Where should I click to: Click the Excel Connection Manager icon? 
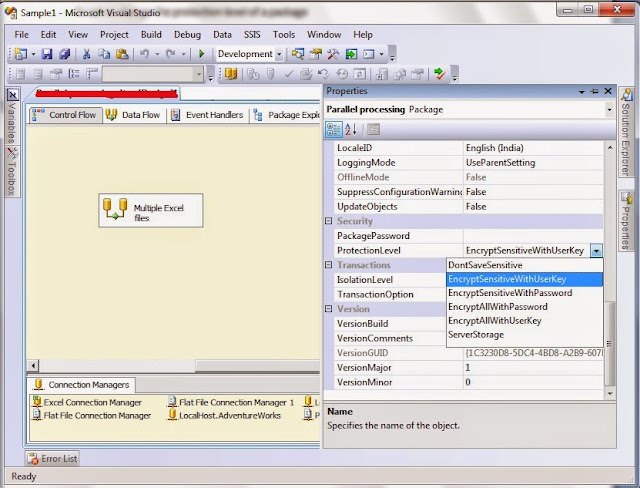[x=37, y=402]
